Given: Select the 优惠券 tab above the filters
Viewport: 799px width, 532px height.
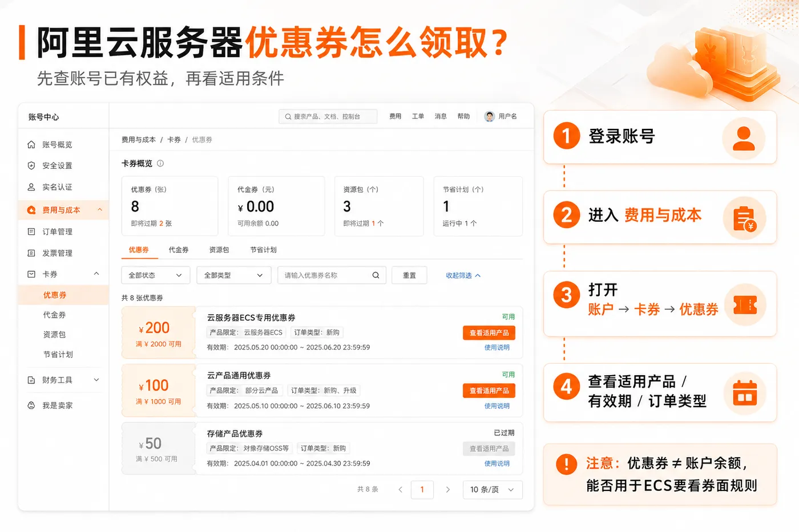Looking at the screenshot, I should click(x=139, y=250).
